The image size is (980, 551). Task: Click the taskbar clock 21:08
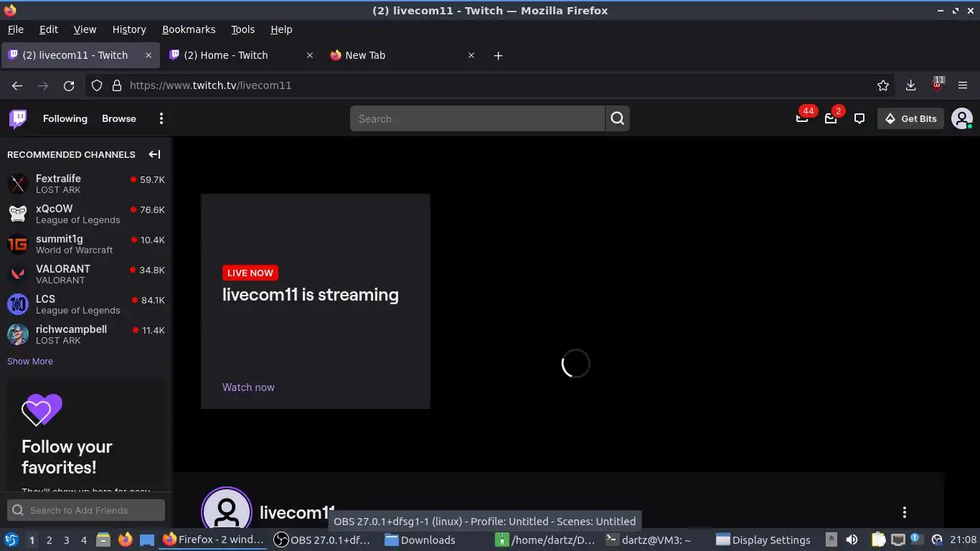pyautogui.click(x=963, y=540)
